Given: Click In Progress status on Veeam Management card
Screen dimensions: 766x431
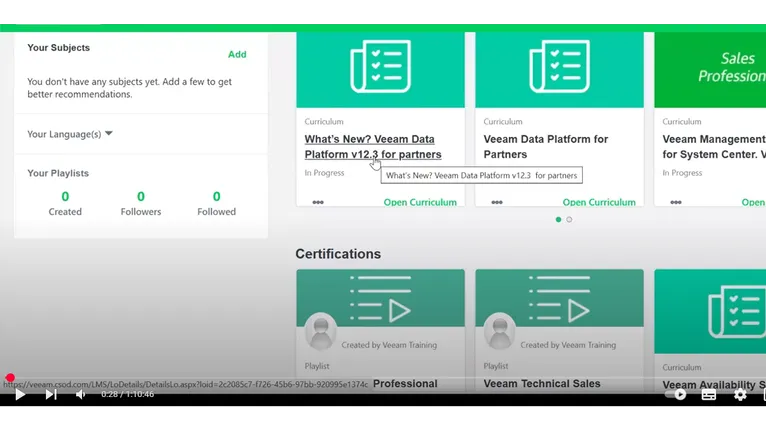Looking at the screenshot, I should (x=682, y=173).
